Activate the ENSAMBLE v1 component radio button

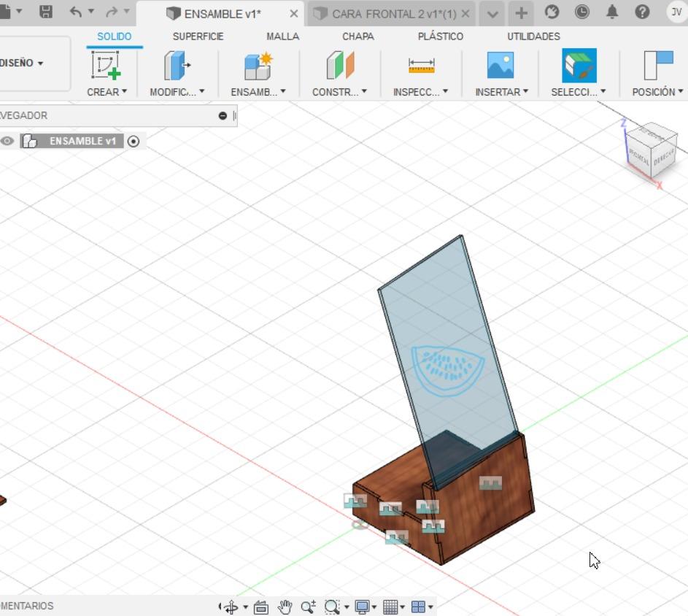(x=134, y=141)
